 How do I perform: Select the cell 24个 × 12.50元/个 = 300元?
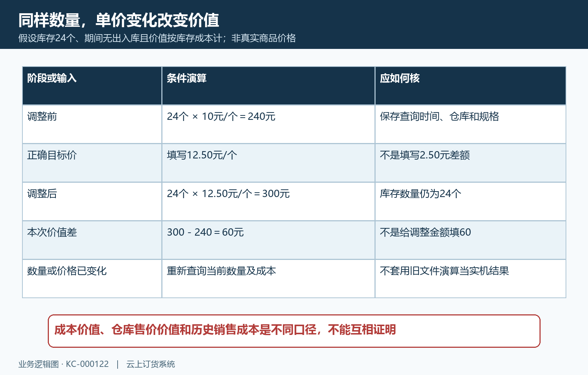tap(268, 201)
